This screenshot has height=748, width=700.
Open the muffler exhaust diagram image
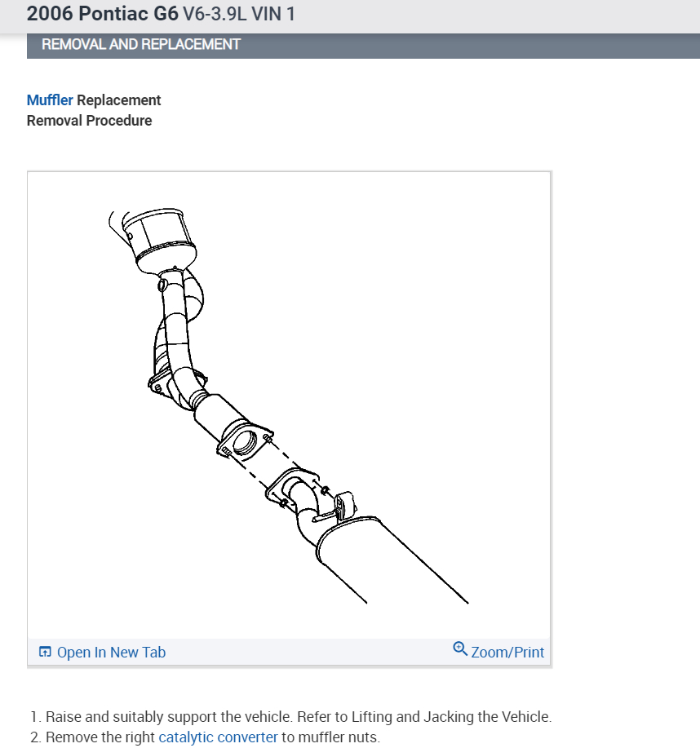[289, 405]
